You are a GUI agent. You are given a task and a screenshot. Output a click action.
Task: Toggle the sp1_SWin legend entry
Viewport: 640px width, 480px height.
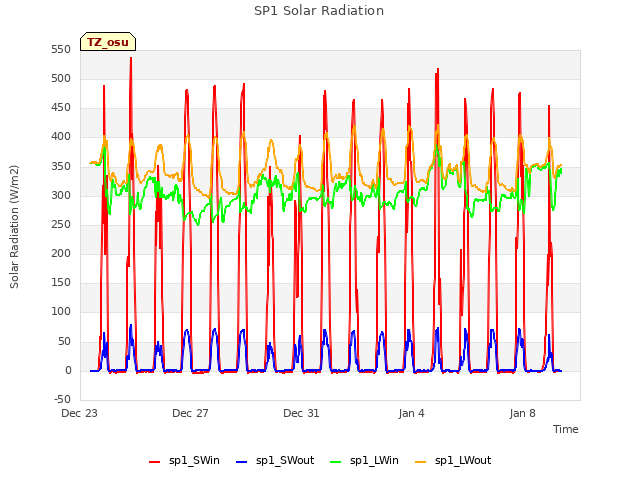click(184, 461)
